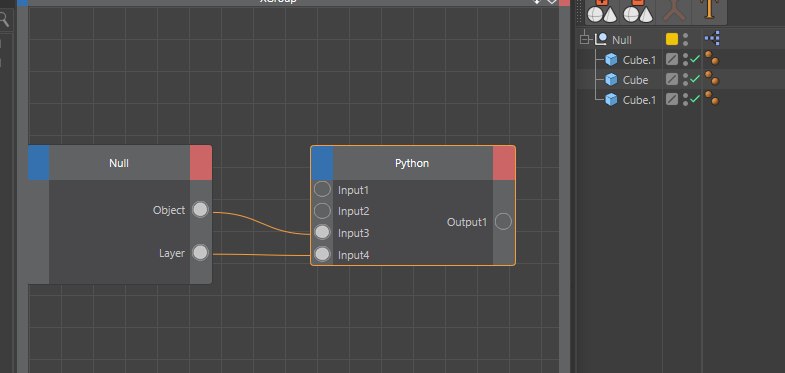The width and height of the screenshot is (785, 373).
Task: Toggle the enable checkmark on the bottom Cube.1 row
Action: [695, 99]
